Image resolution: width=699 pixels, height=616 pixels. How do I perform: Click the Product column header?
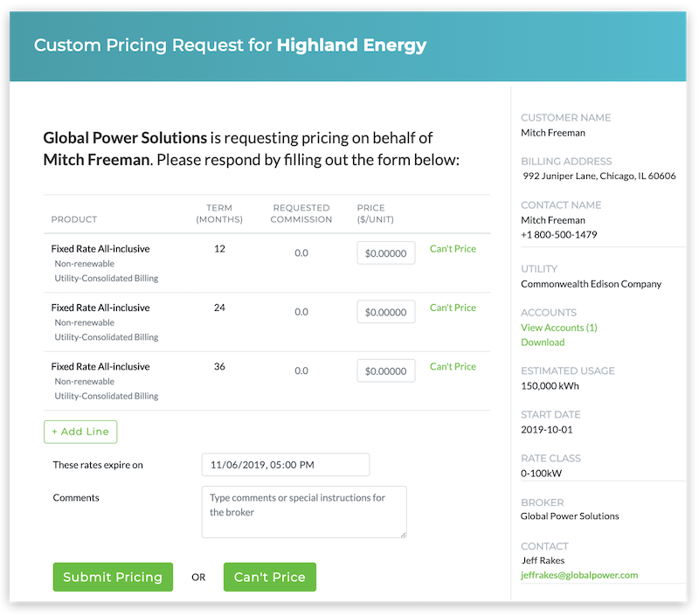point(73,219)
